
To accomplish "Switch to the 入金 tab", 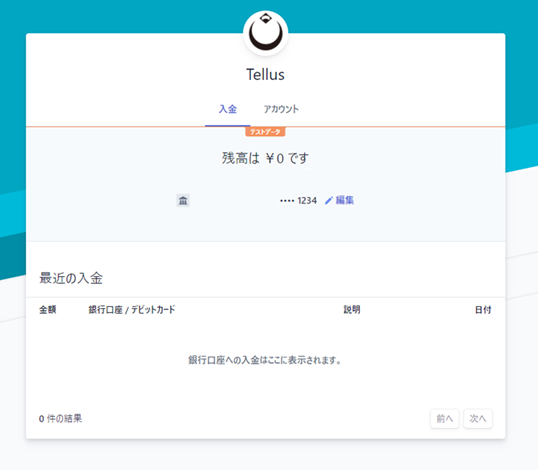I will (x=228, y=109).
